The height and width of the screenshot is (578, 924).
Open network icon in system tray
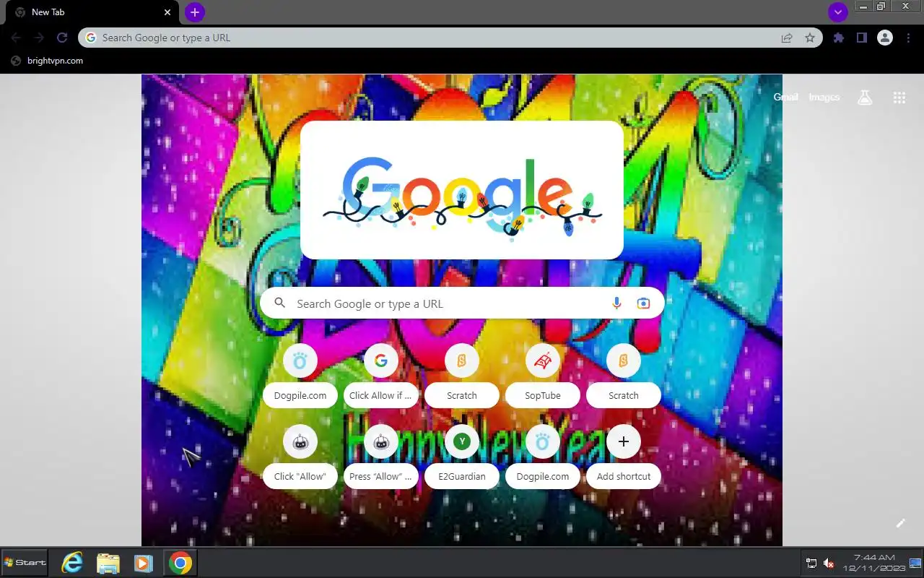coord(811,564)
